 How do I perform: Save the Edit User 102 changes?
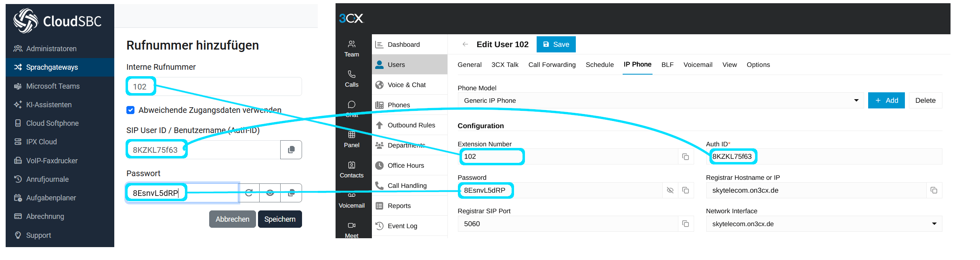pyautogui.click(x=556, y=44)
